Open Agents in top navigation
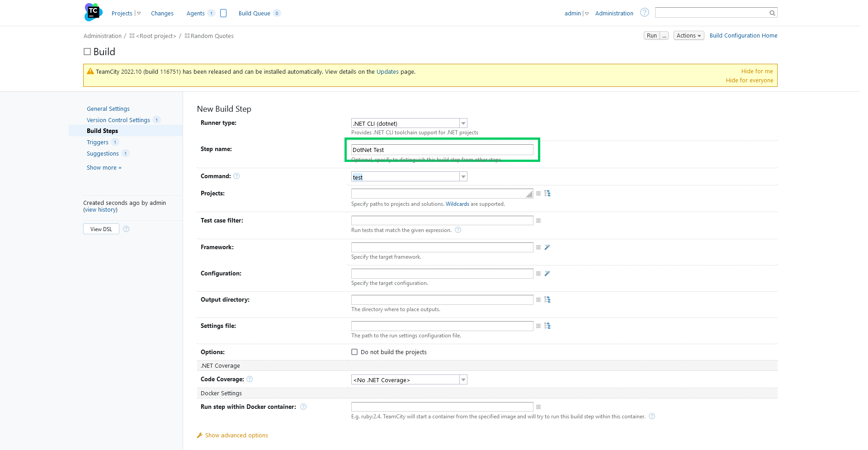The image size is (868, 450). point(196,14)
